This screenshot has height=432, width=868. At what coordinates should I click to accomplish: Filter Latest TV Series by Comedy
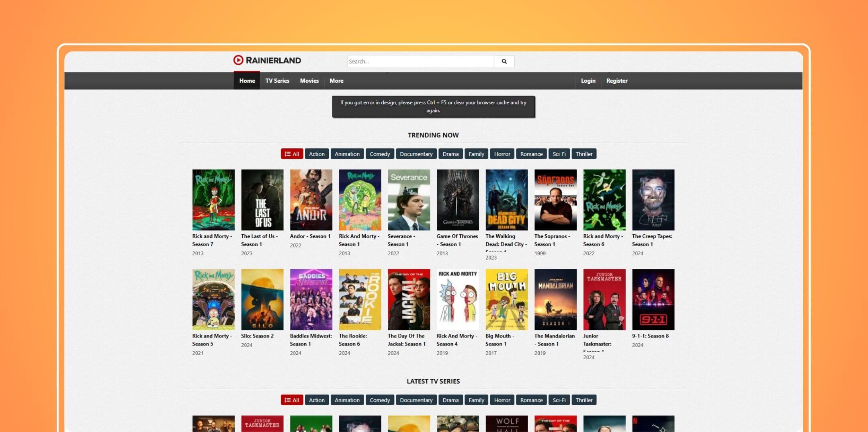(380, 400)
